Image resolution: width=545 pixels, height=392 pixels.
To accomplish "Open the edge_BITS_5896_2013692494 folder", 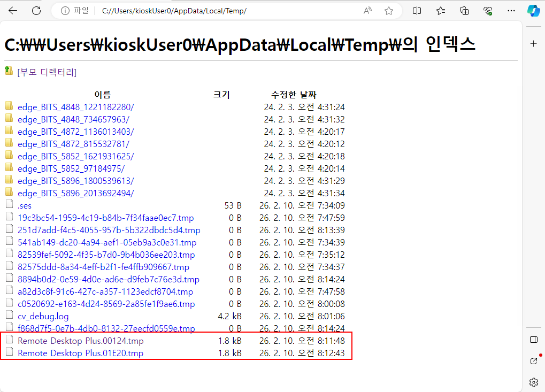I will click(75, 193).
